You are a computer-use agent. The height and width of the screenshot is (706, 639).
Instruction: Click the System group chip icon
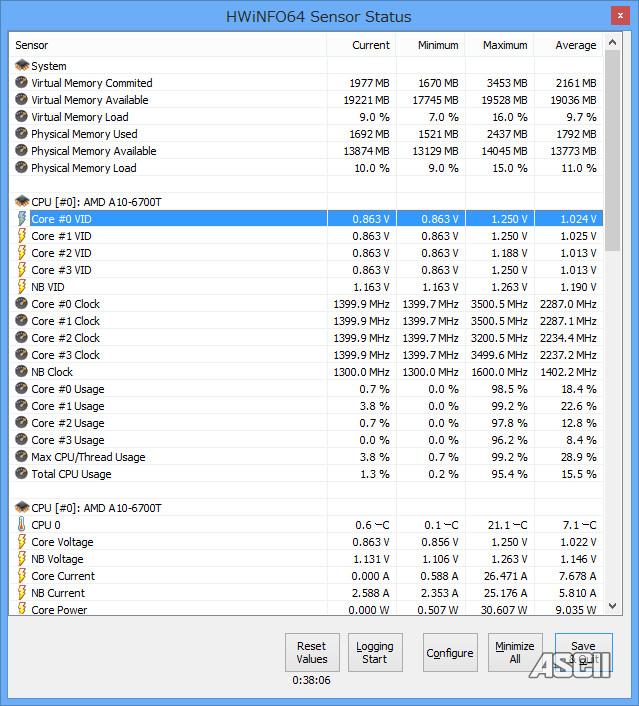pos(22,66)
